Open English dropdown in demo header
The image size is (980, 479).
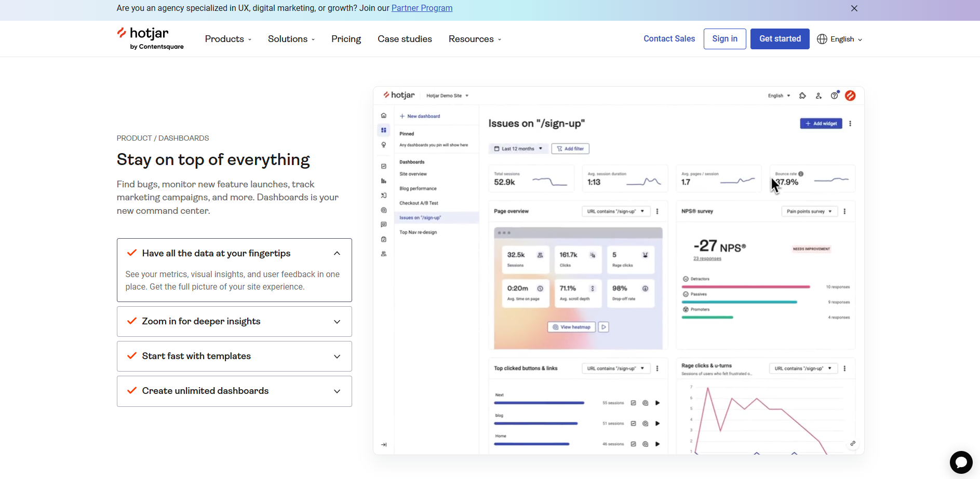(x=779, y=95)
